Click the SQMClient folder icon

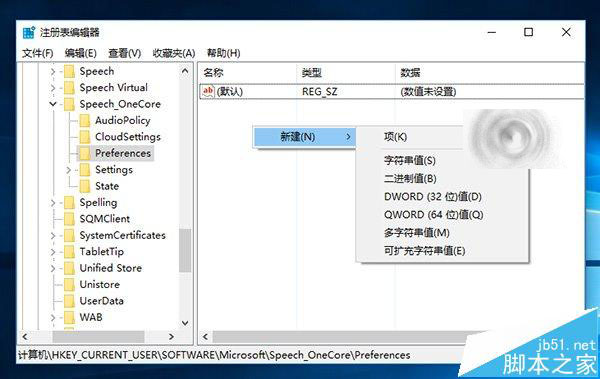pyautogui.click(x=69, y=219)
